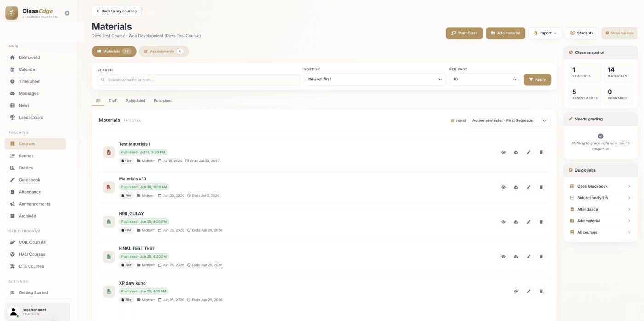Download Materials #10 with cloud icon
The width and height of the screenshot is (644, 321).
pos(516,187)
